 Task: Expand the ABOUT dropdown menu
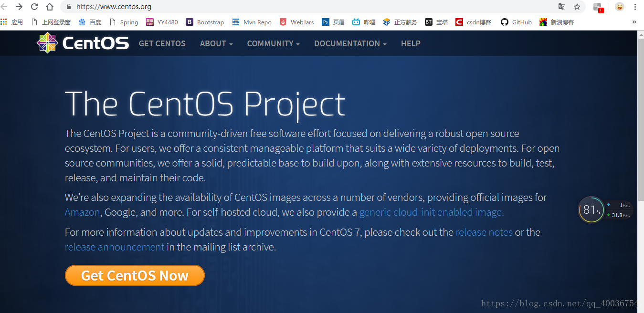216,43
